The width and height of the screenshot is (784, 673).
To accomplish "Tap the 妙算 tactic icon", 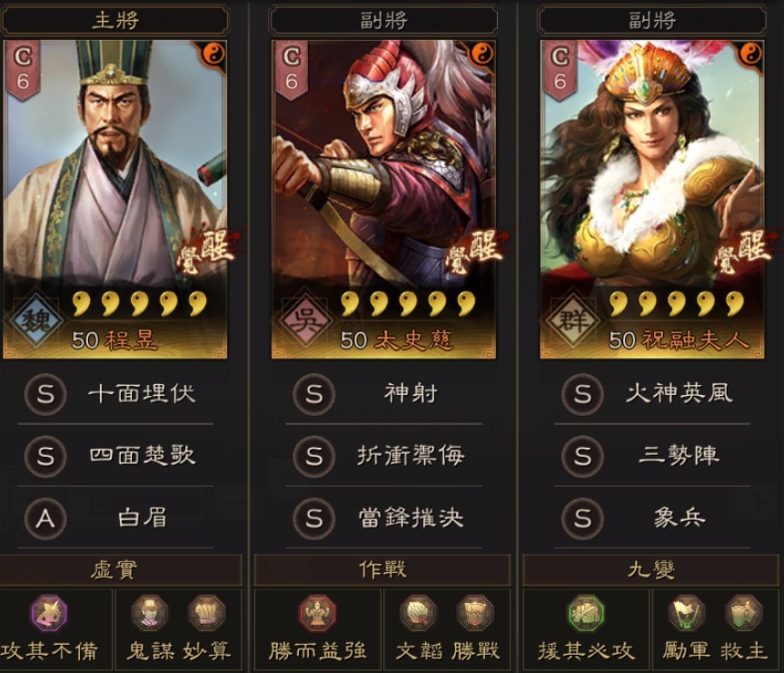I will 207,613.
